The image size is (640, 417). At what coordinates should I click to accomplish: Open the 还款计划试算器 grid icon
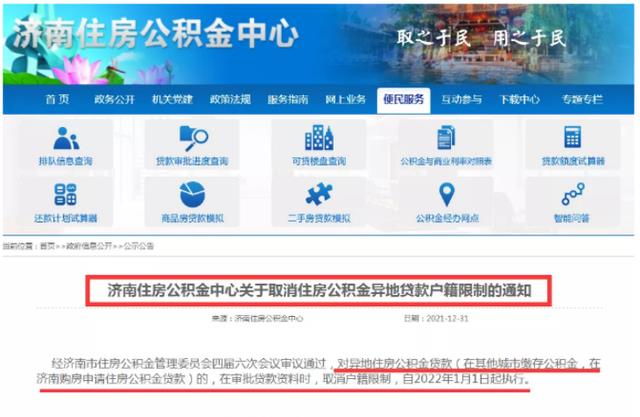pyautogui.click(x=65, y=194)
